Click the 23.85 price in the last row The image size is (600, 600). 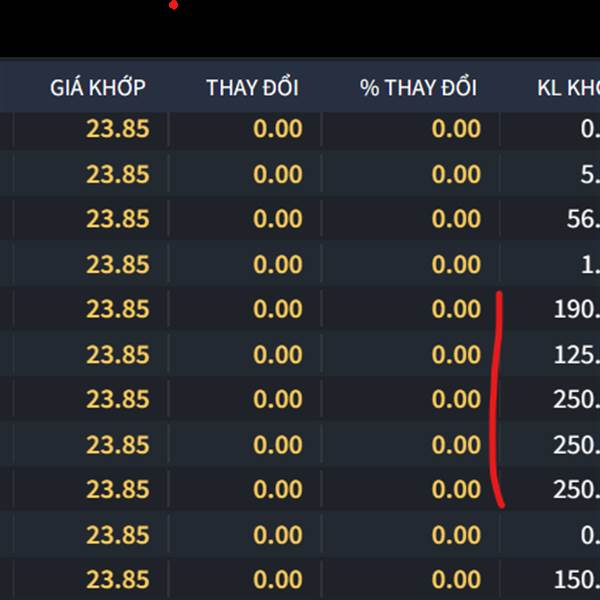coord(117,579)
